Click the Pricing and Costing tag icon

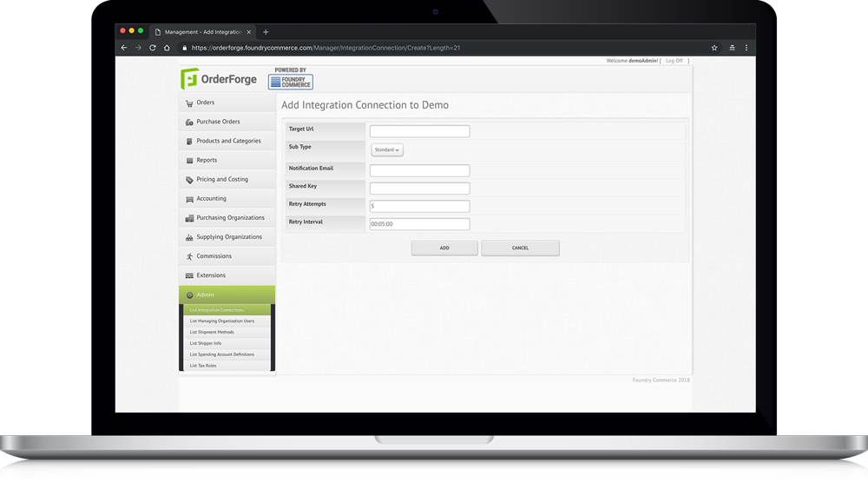pos(189,180)
